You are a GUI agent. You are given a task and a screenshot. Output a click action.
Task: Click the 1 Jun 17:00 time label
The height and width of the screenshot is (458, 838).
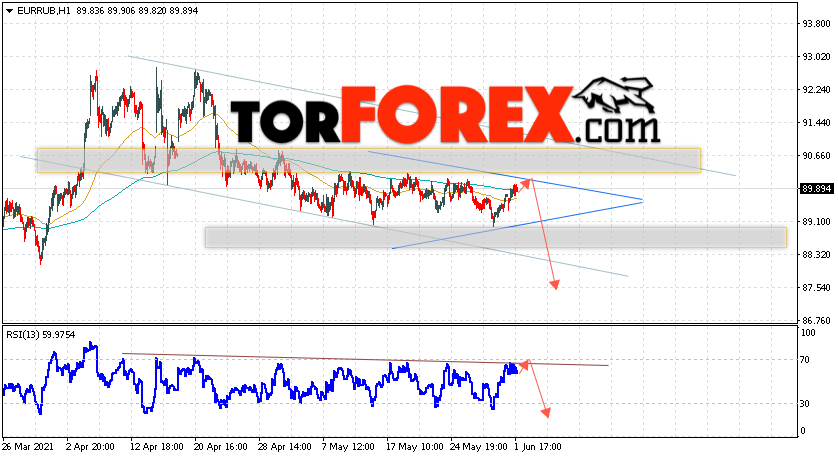(538, 447)
